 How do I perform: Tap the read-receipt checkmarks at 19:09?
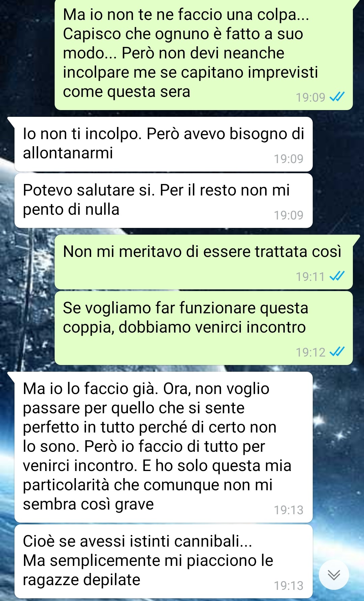point(337,97)
